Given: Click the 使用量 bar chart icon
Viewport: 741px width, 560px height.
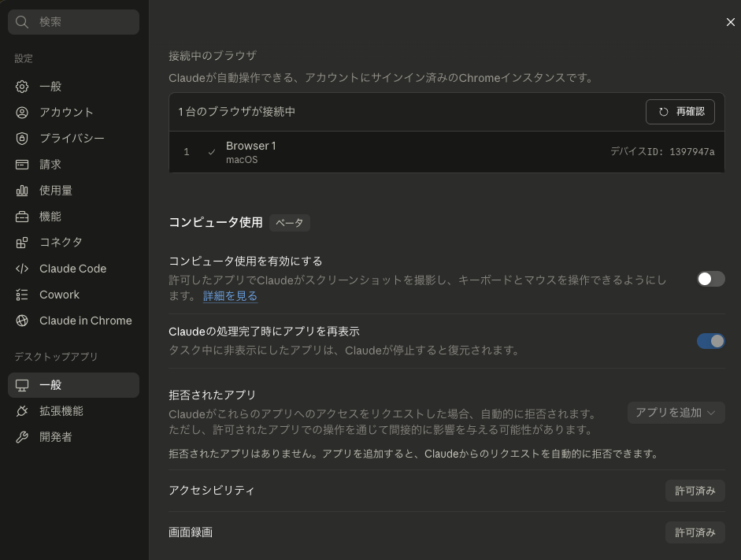Looking at the screenshot, I should [x=22, y=191].
